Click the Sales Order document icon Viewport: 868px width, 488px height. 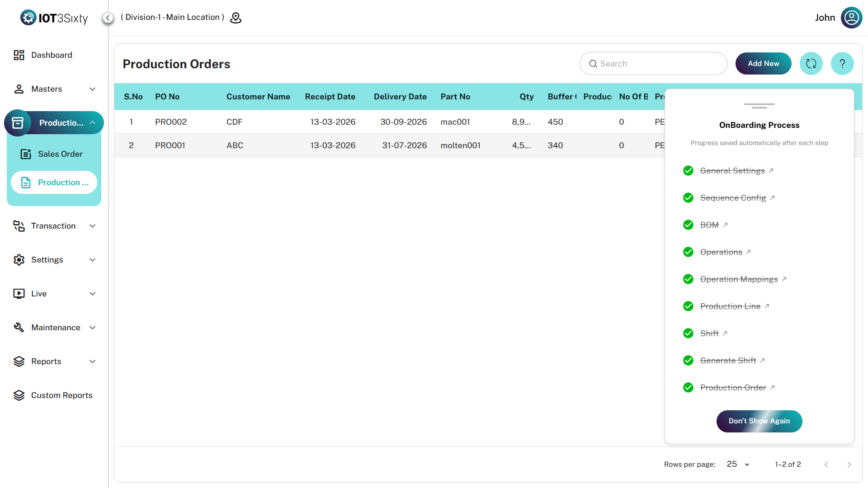(x=26, y=154)
